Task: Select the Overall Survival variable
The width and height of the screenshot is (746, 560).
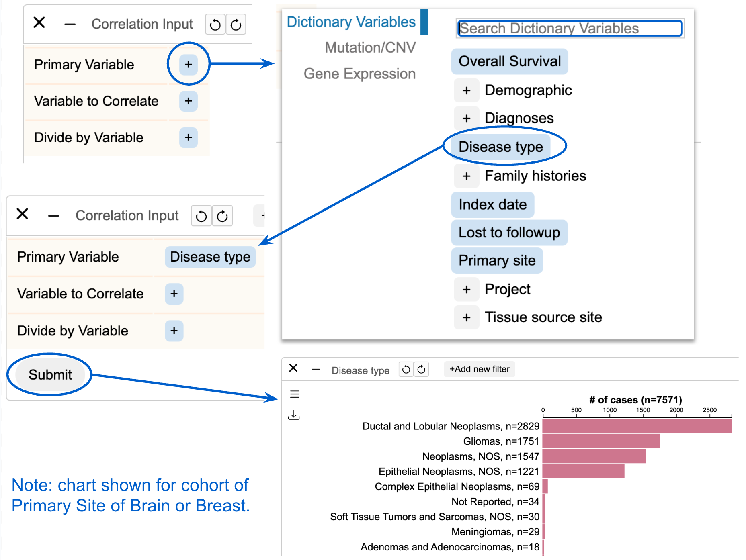Action: pyautogui.click(x=509, y=61)
